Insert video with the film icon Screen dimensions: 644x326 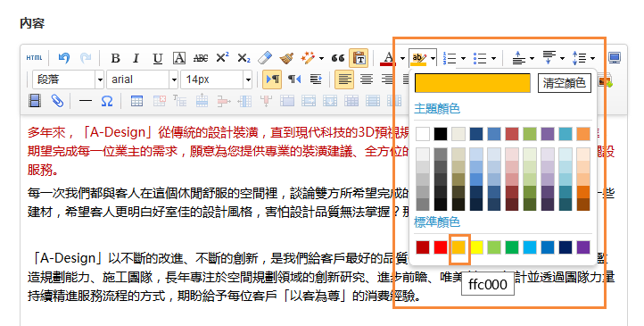coord(35,101)
